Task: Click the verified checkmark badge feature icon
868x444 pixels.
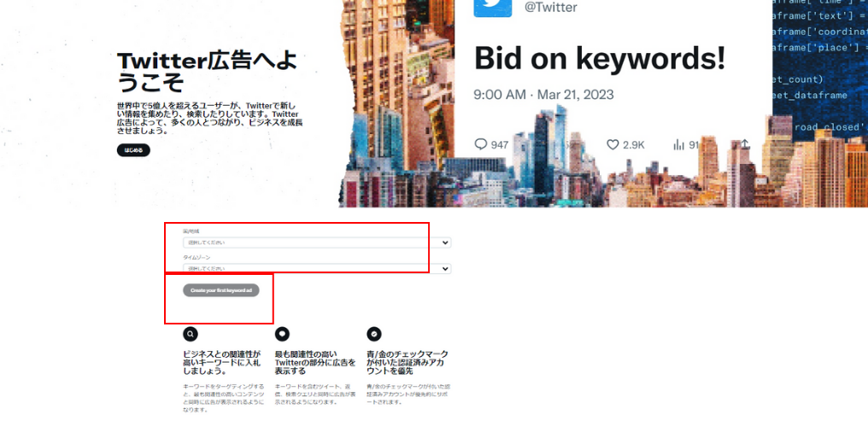Action: (x=374, y=334)
